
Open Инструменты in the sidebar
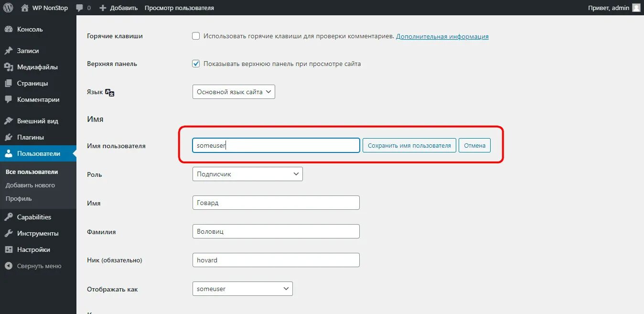[38, 233]
